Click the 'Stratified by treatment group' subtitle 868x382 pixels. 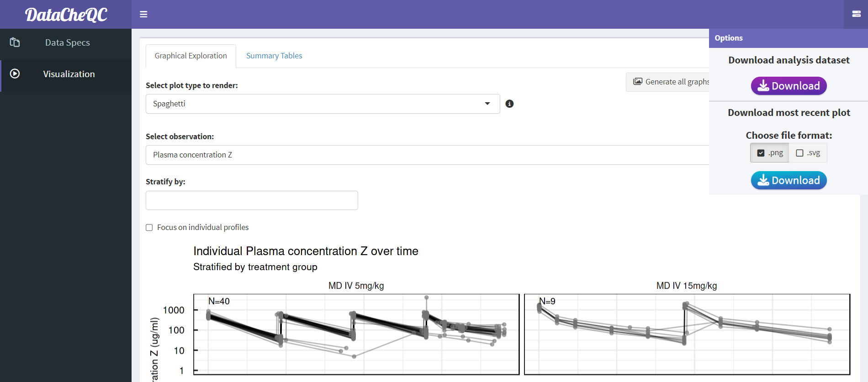pyautogui.click(x=255, y=267)
